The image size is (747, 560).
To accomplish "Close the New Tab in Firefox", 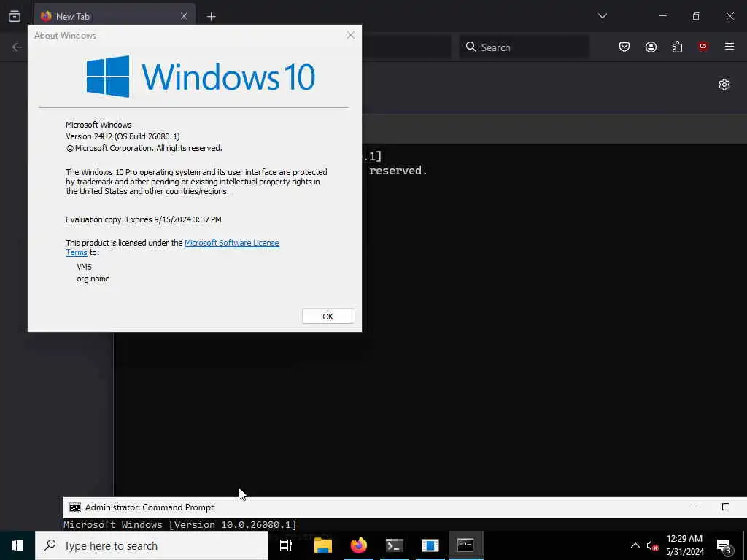I will 184,16.
